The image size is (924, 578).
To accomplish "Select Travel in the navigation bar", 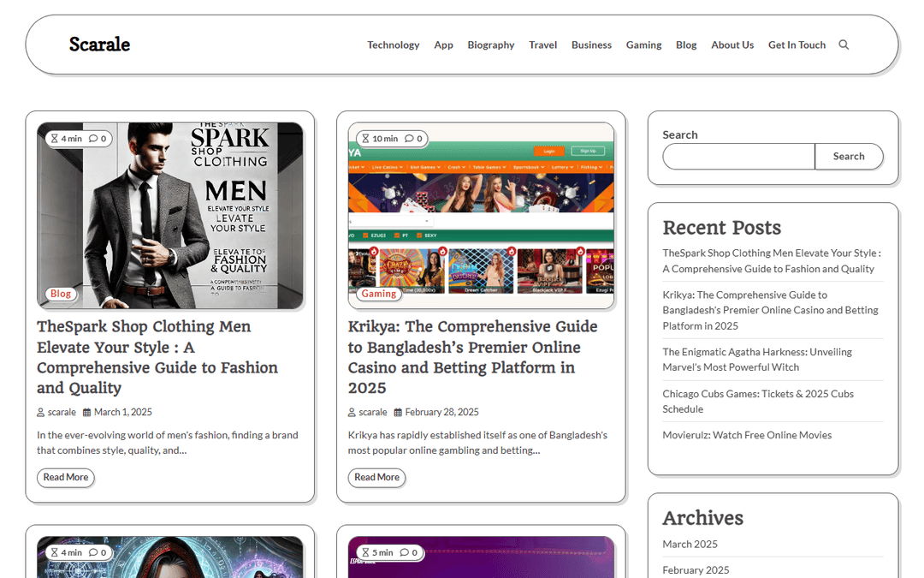I will (542, 45).
